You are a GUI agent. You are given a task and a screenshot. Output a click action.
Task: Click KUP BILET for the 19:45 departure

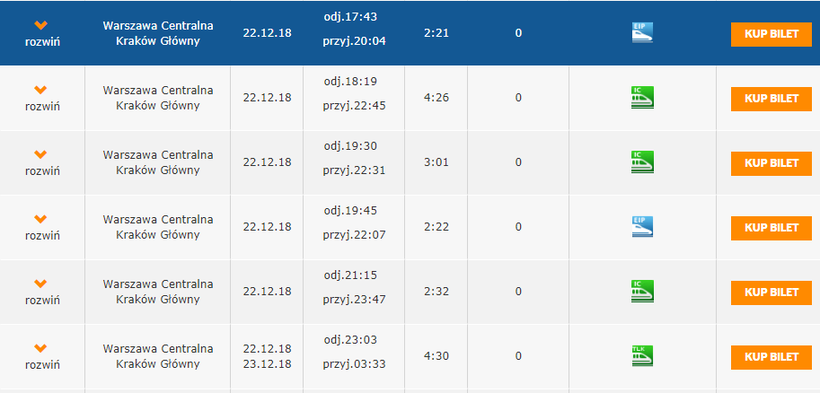[x=771, y=228]
